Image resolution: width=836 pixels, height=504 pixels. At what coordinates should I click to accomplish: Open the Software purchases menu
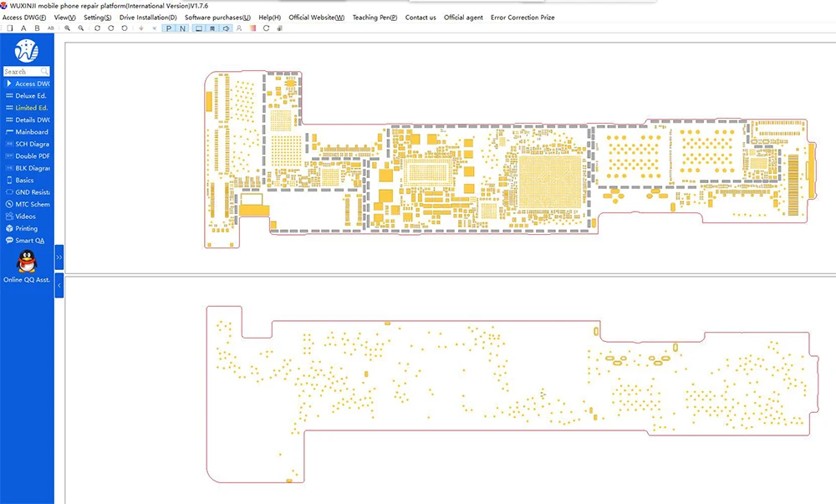(217, 18)
